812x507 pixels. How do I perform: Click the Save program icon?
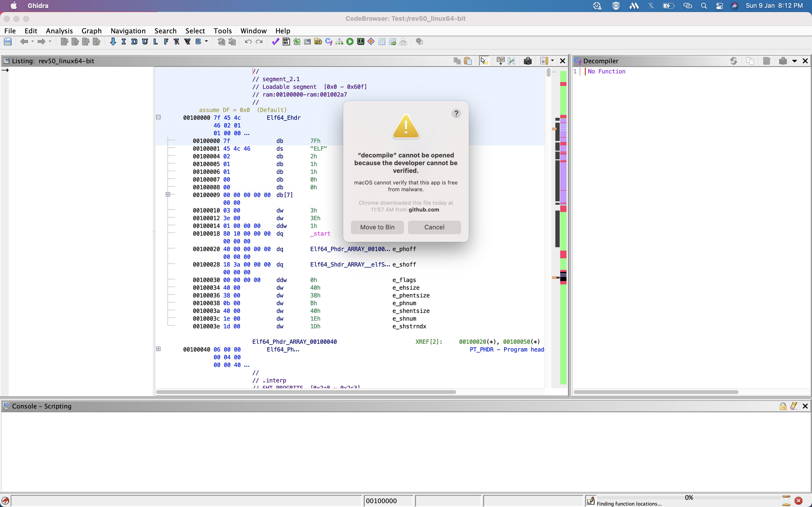[x=8, y=42]
